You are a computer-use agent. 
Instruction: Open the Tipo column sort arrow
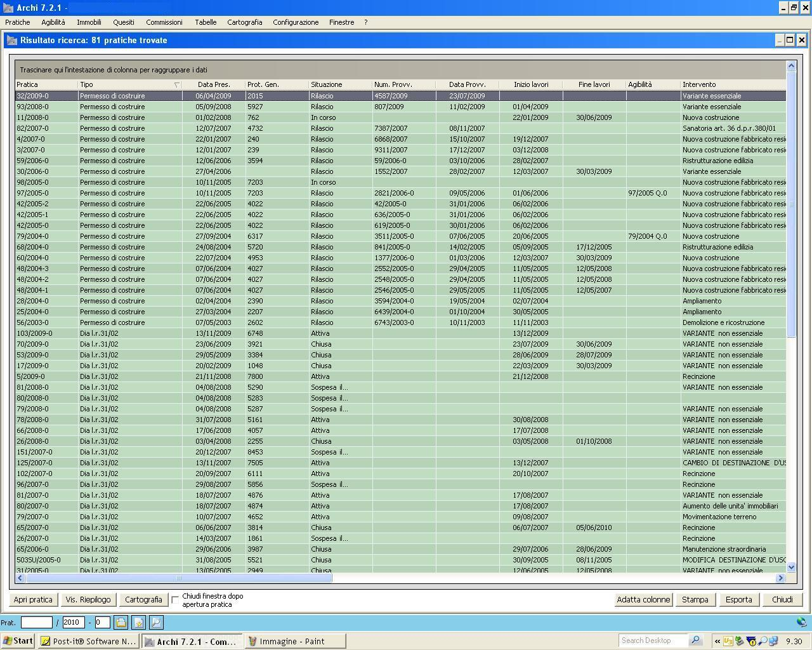click(177, 84)
